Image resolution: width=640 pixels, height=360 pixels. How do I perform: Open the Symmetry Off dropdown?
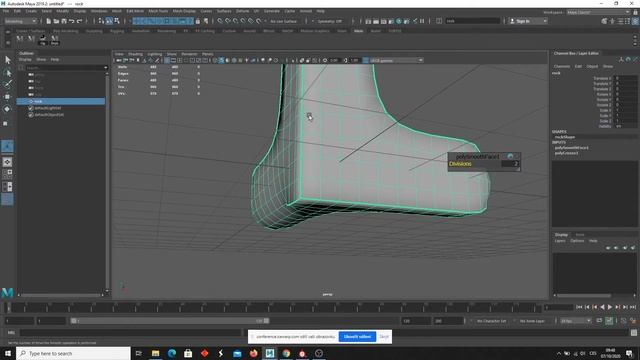330,21
